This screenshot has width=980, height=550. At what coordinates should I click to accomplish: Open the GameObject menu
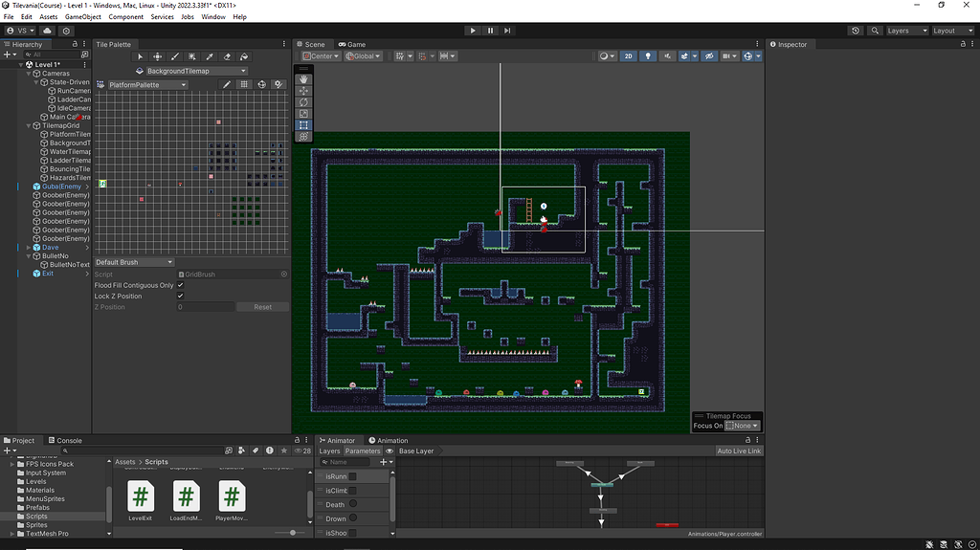point(82,17)
